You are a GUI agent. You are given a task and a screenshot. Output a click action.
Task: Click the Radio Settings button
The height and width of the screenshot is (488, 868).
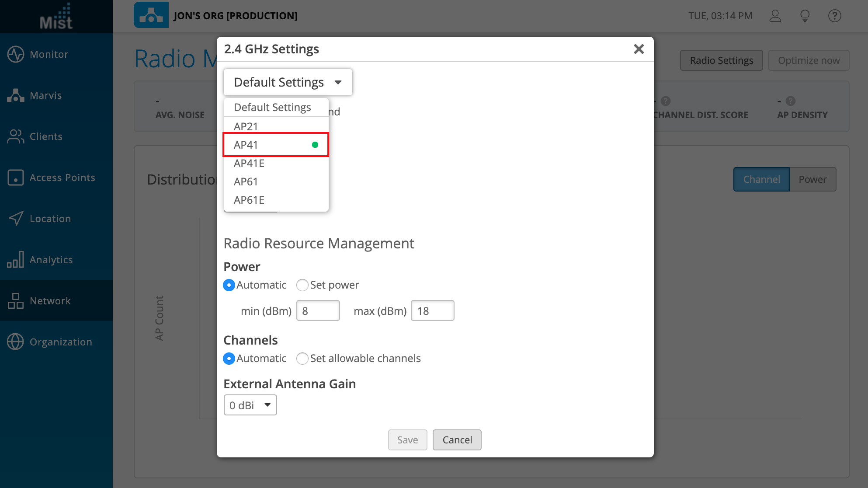point(721,60)
